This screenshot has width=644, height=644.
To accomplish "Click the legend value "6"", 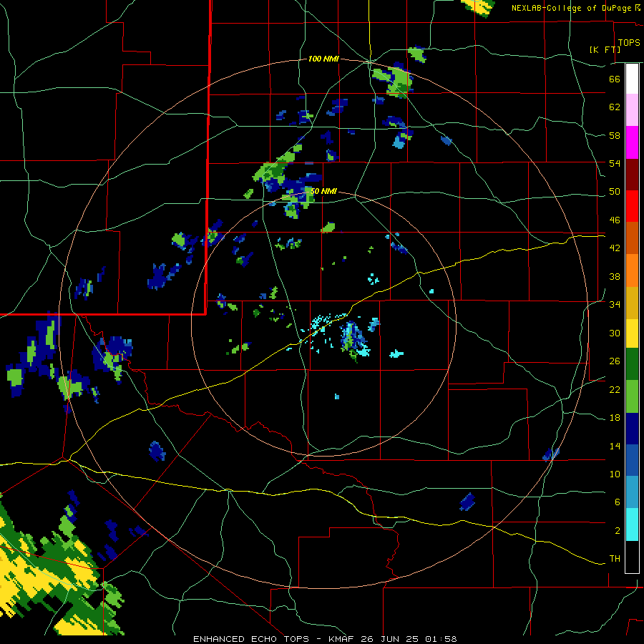I will coord(617,502).
